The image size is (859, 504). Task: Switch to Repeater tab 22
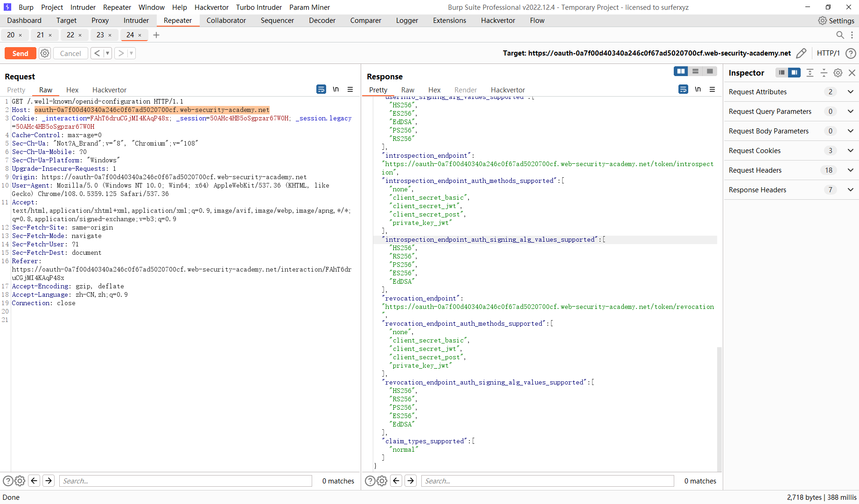point(70,35)
